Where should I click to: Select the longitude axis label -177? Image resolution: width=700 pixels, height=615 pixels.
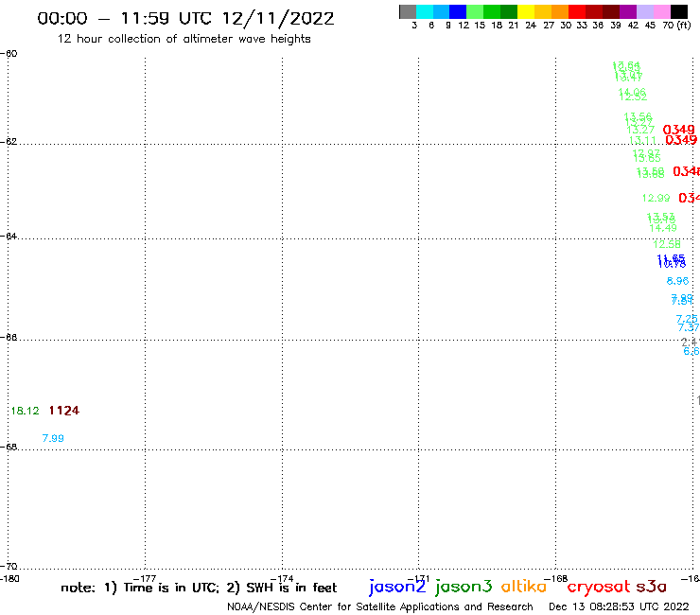pyautogui.click(x=145, y=578)
